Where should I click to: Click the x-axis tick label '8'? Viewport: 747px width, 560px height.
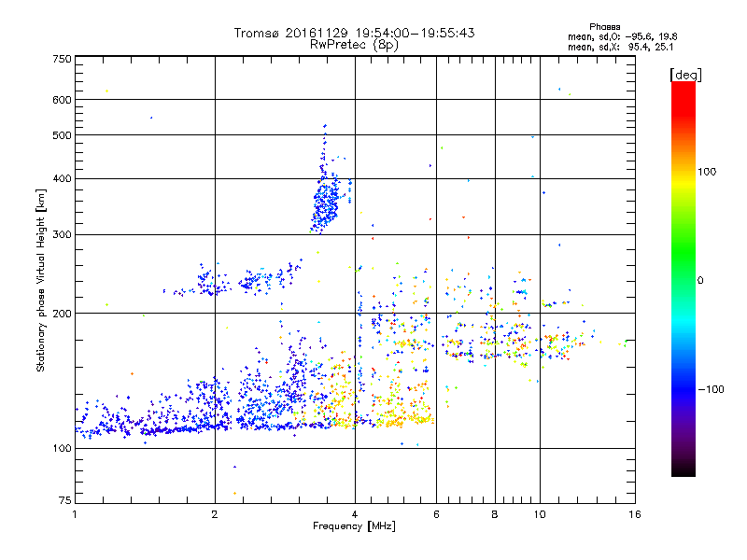point(495,514)
